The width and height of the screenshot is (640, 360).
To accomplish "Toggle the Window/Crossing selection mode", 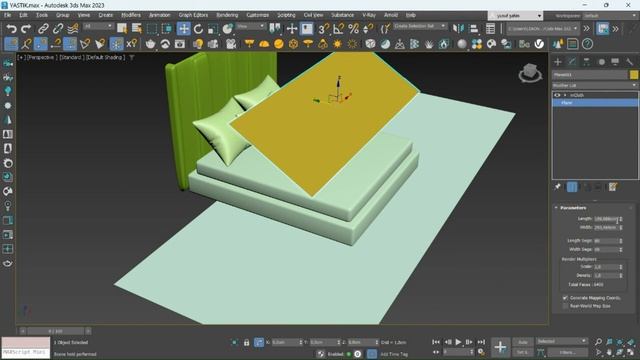I will (167, 29).
